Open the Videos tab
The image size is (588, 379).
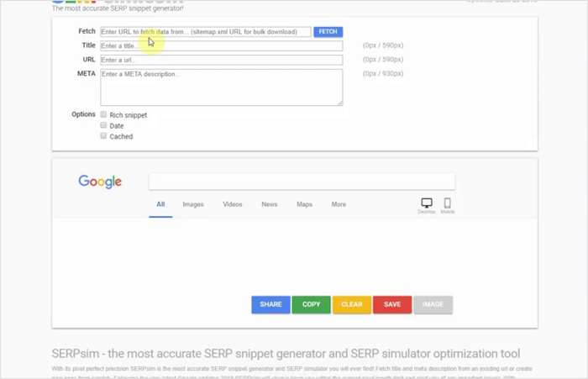(233, 204)
